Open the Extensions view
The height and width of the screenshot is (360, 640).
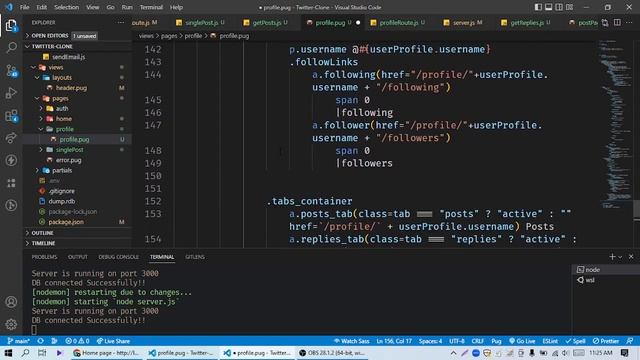(x=11, y=116)
